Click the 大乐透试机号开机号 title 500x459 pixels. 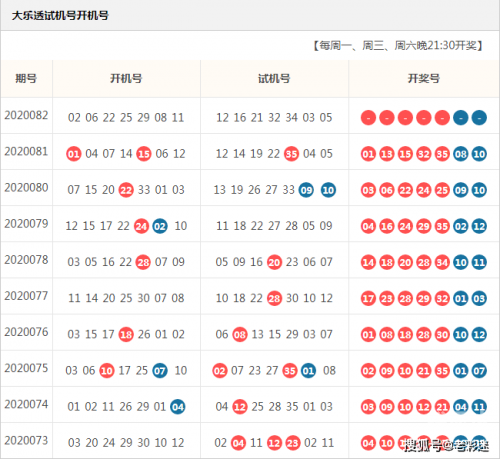tap(60, 16)
